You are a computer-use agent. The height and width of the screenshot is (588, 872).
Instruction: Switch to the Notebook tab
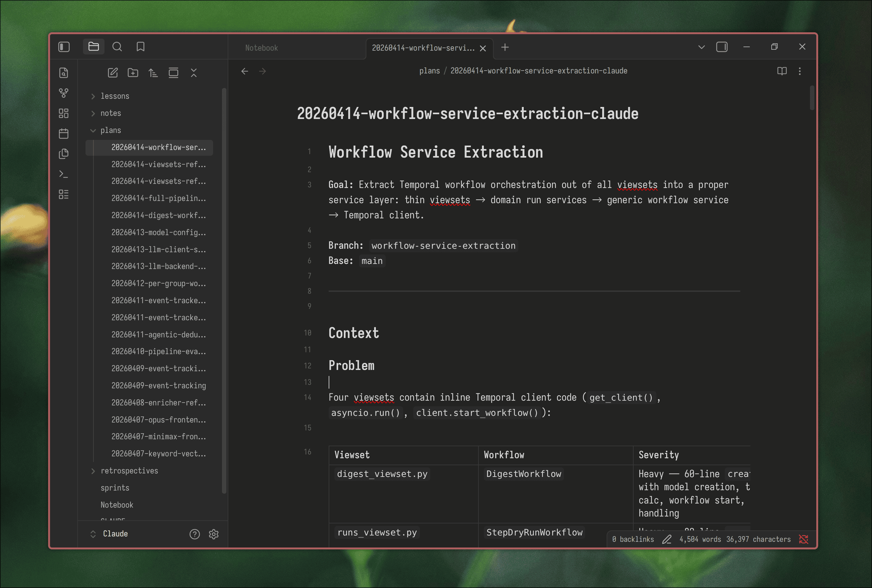[x=261, y=47]
